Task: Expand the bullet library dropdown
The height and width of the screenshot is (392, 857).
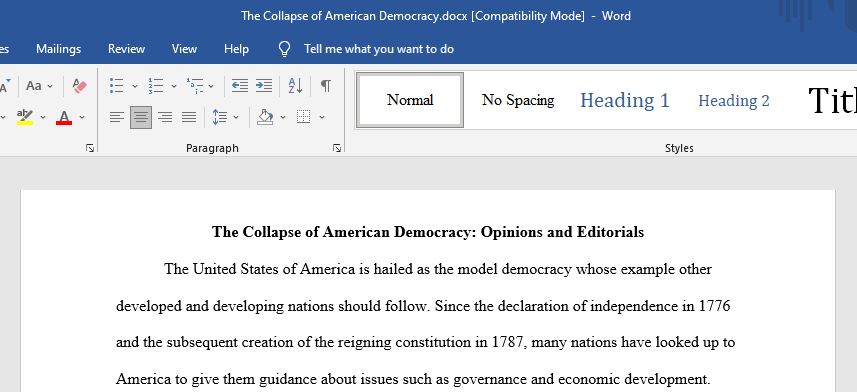Action: (134, 86)
